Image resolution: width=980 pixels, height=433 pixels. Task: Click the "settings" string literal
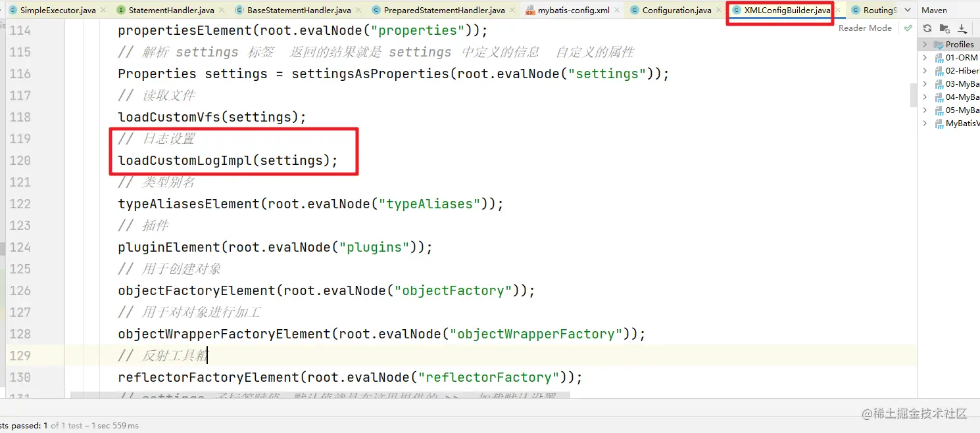pos(607,74)
